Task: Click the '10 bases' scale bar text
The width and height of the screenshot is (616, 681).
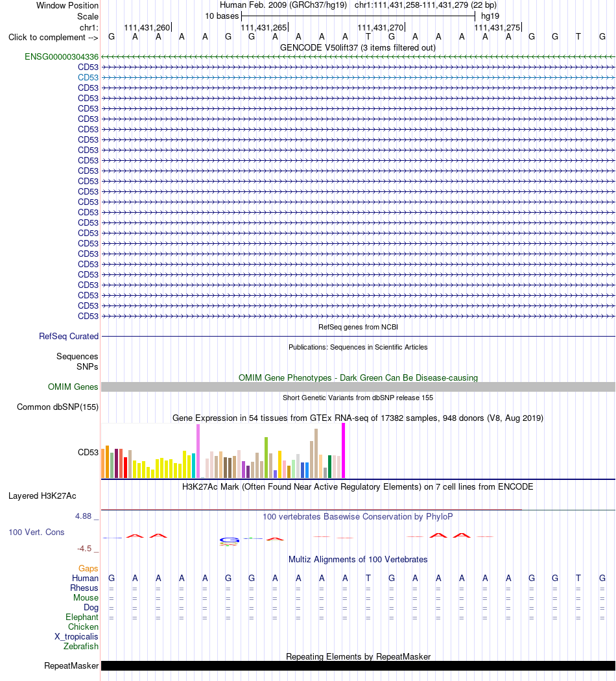Action: (x=222, y=16)
